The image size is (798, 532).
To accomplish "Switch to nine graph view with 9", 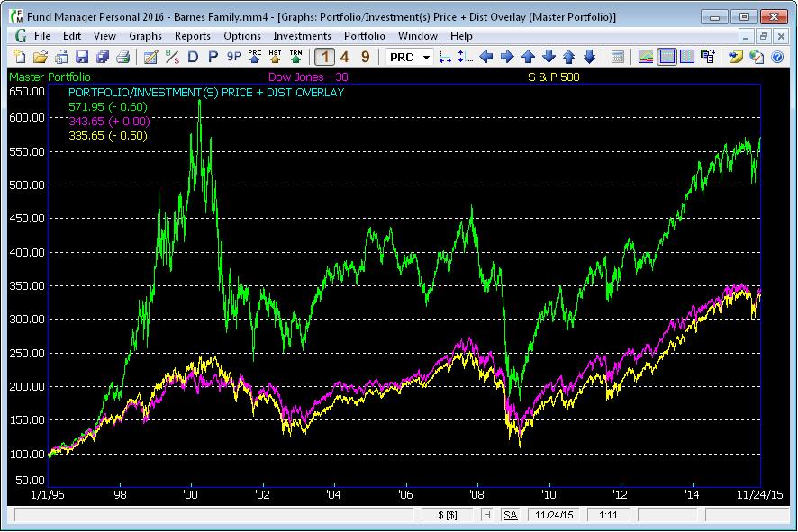I will click(x=365, y=57).
